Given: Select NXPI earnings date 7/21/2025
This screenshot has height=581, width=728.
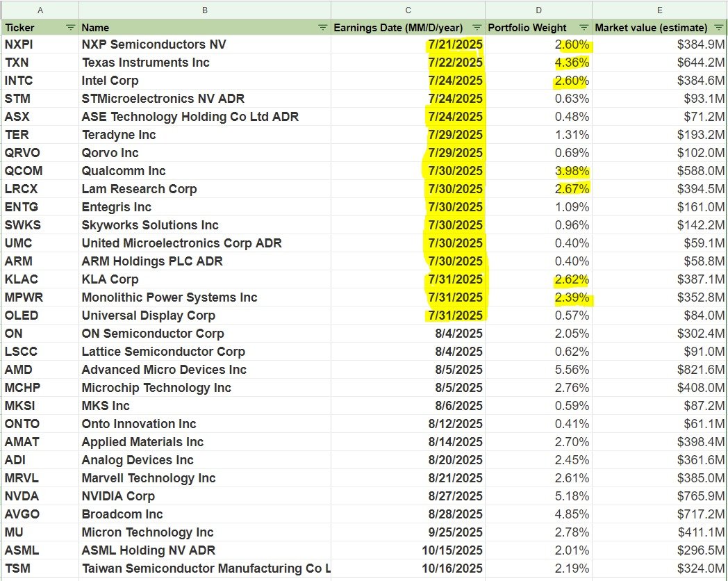Looking at the screenshot, I should tap(408, 44).
